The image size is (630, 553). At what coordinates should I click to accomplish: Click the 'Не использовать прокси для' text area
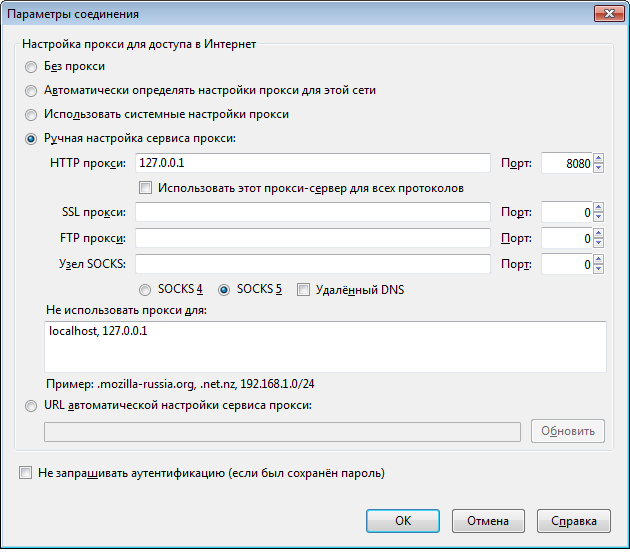point(325,346)
